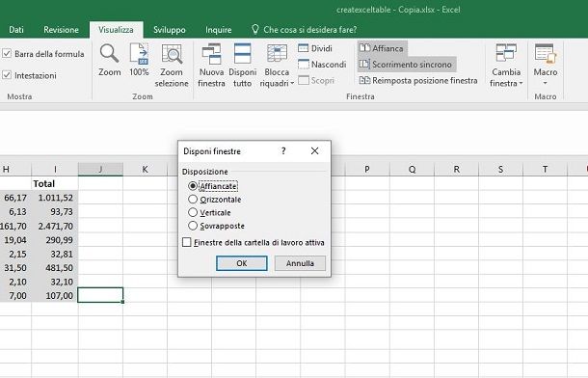The image size is (588, 378).
Task: Select column P header
Action: [367, 169]
